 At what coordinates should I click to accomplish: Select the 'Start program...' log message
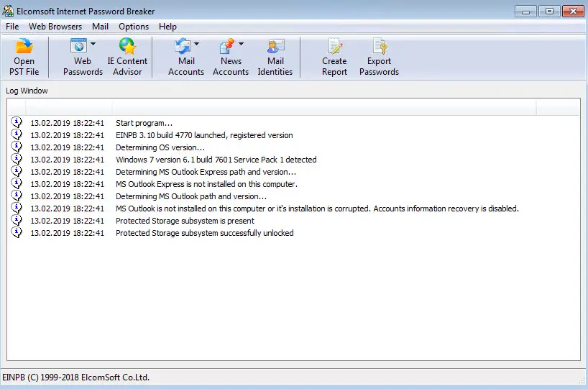(x=144, y=123)
